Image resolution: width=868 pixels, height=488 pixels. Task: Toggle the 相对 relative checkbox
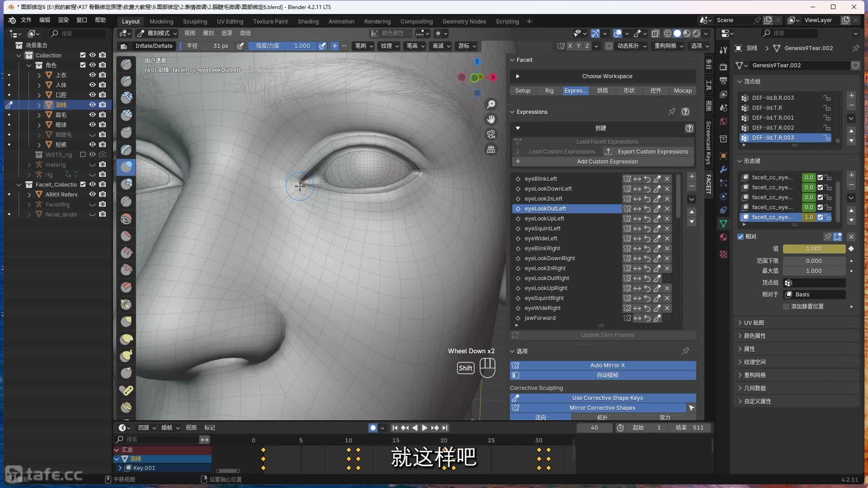(741, 237)
